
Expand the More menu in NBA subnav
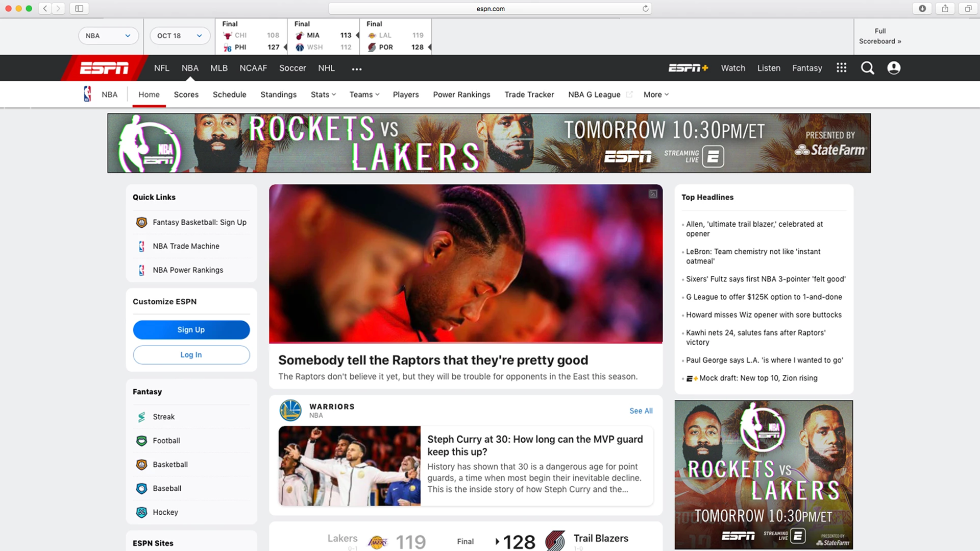pos(656,94)
